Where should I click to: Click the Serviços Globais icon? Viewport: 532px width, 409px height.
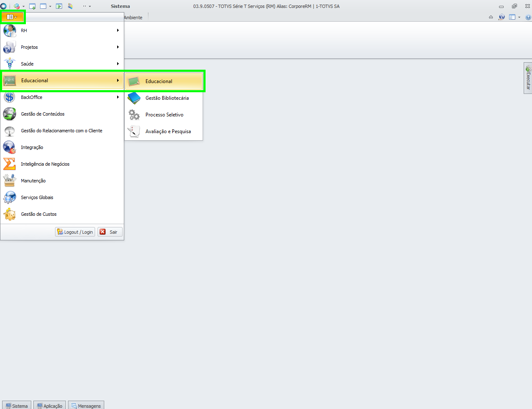coord(10,197)
